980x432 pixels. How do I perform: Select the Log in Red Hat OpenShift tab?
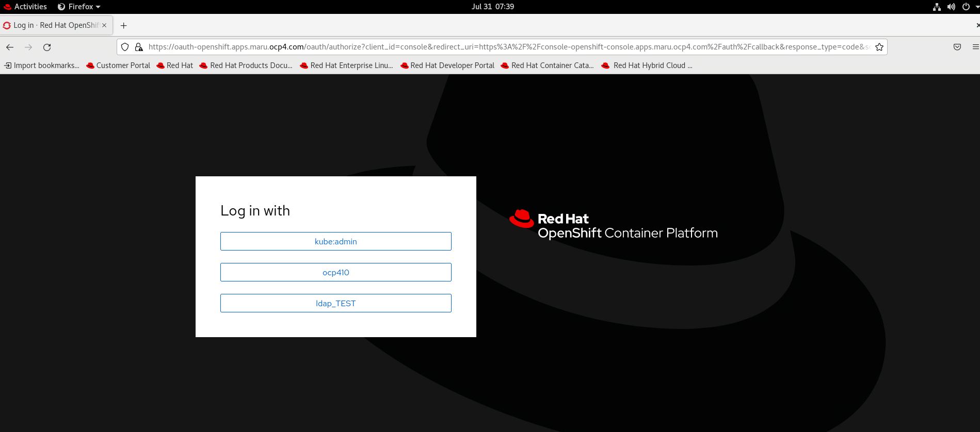pyautogui.click(x=56, y=25)
